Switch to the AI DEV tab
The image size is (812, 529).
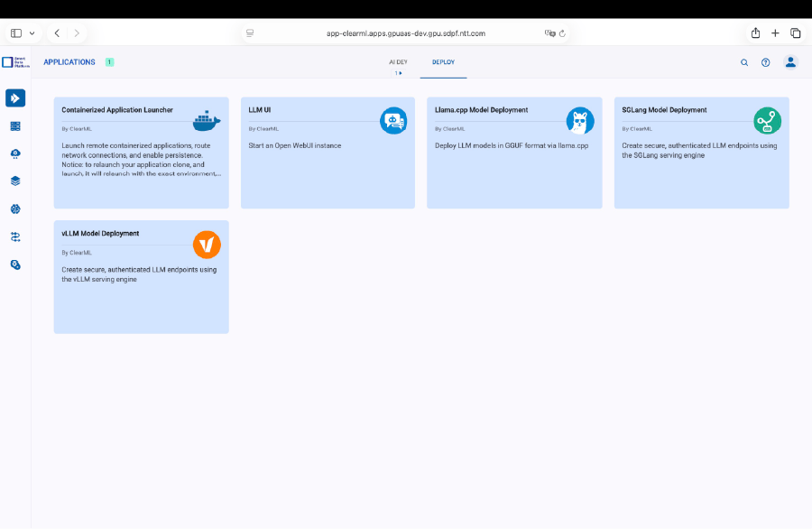coord(398,62)
